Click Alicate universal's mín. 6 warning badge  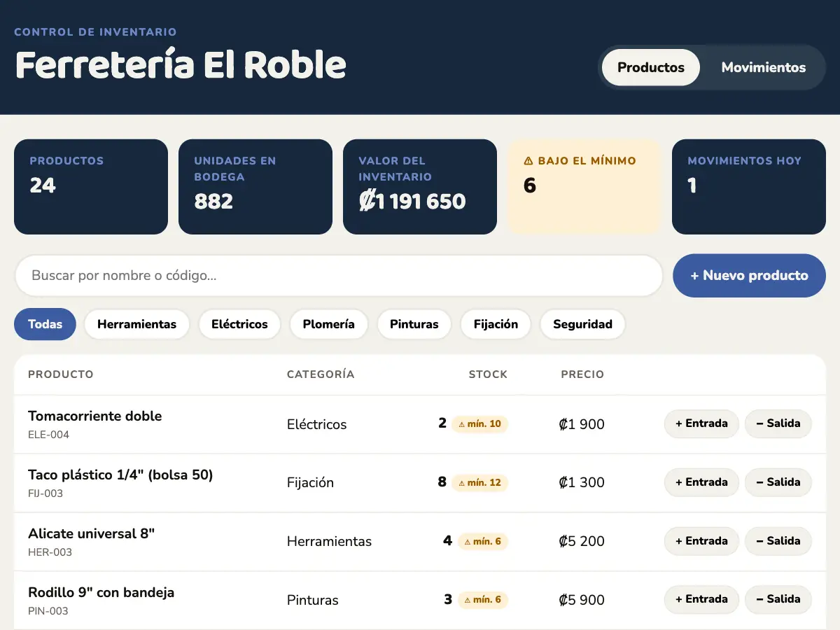(482, 542)
